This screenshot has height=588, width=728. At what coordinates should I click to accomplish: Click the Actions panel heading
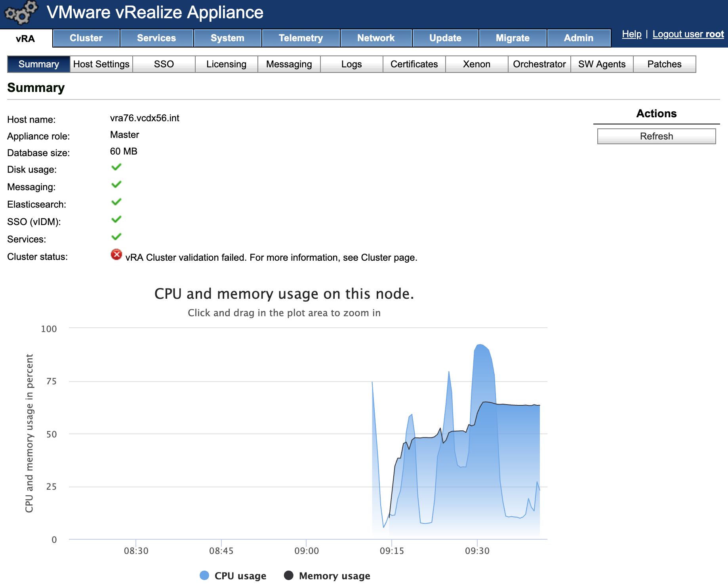pyautogui.click(x=656, y=114)
